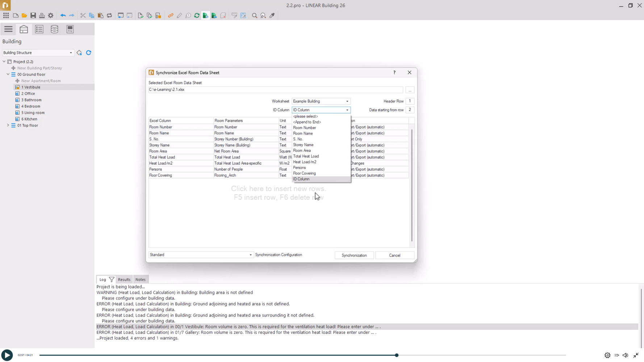Click the blue Undo arrow
The width and height of the screenshot is (644, 362).
point(63,16)
